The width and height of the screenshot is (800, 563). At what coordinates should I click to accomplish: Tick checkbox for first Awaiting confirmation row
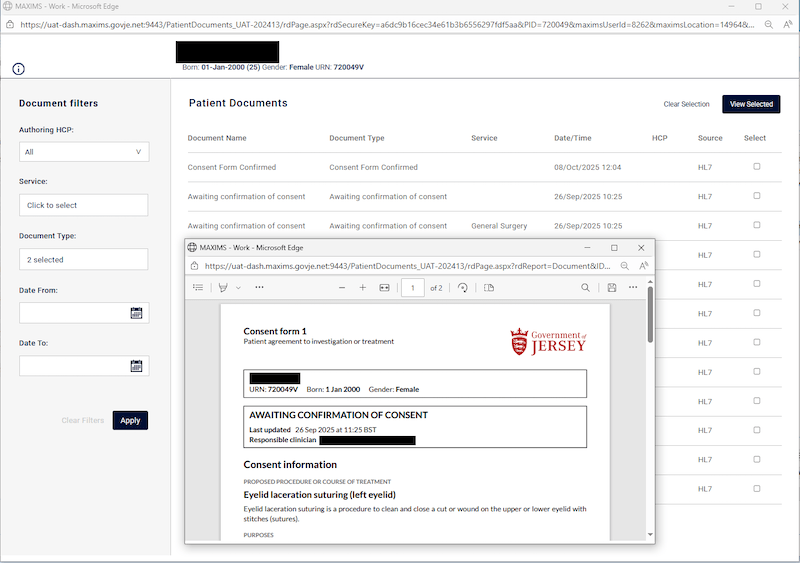(757, 195)
